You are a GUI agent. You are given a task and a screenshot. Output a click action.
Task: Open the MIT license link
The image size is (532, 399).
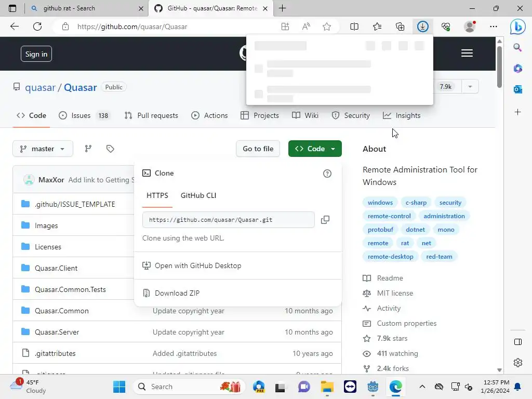coord(395,293)
